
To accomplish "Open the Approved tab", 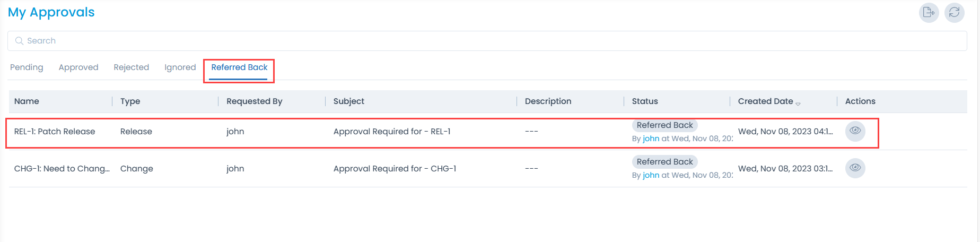I will tap(78, 67).
